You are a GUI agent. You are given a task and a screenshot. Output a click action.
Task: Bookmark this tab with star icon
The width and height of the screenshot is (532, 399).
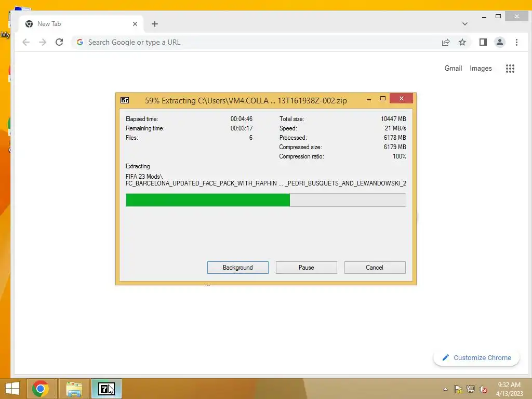click(462, 42)
